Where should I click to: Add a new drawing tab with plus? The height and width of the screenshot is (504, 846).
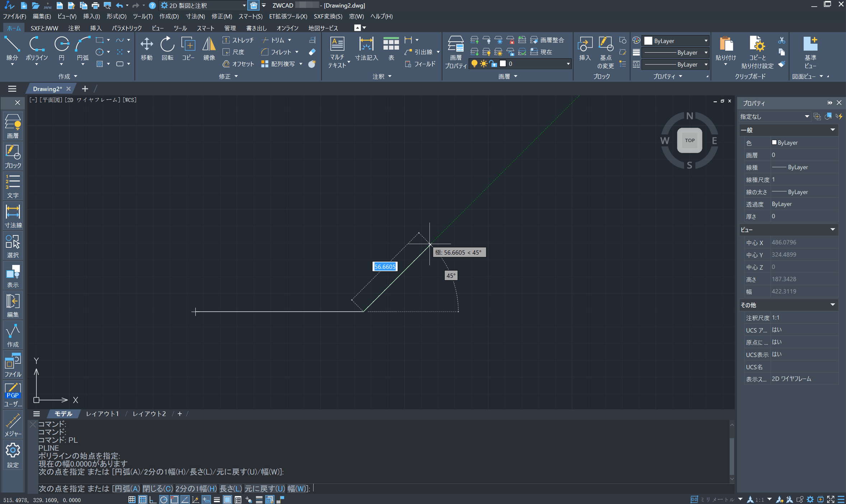pyautogui.click(x=85, y=89)
